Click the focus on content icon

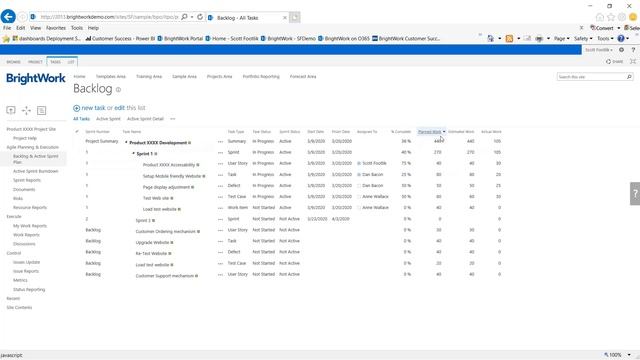click(x=633, y=61)
